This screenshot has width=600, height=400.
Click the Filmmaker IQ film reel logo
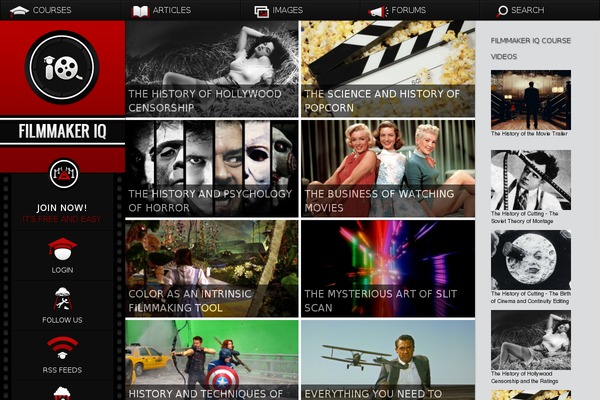coord(62,67)
